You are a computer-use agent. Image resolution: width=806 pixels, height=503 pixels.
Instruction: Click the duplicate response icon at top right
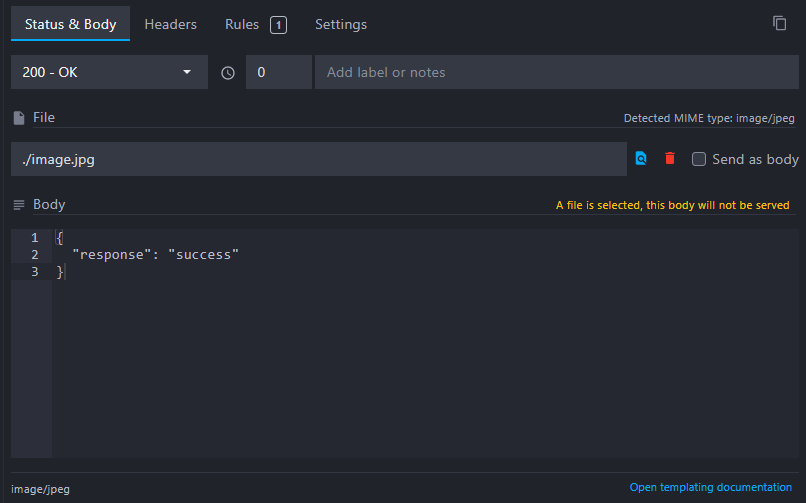780,23
